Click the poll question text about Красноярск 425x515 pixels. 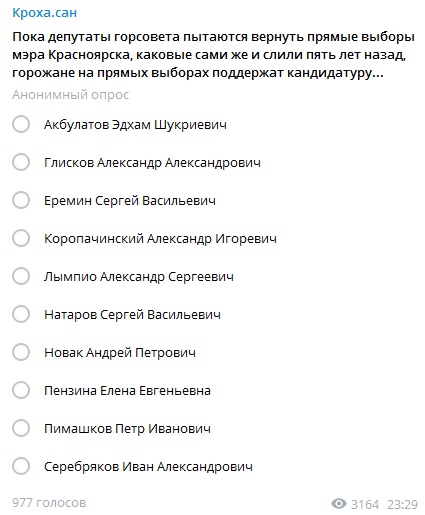[213, 55]
